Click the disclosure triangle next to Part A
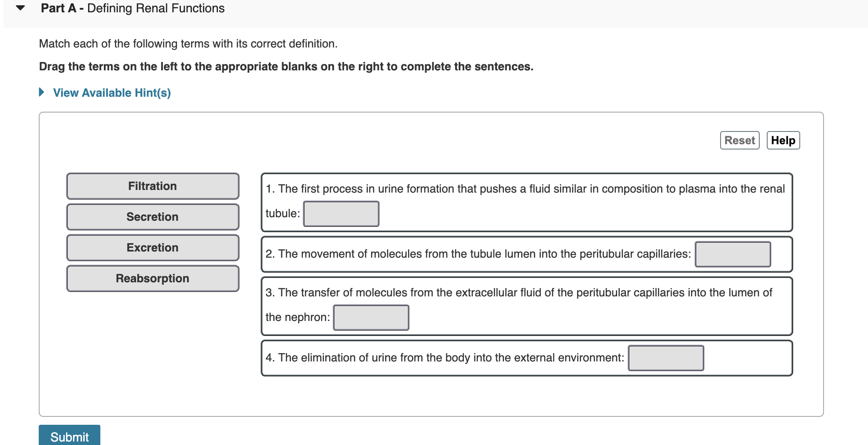The image size is (868, 445). [x=20, y=8]
